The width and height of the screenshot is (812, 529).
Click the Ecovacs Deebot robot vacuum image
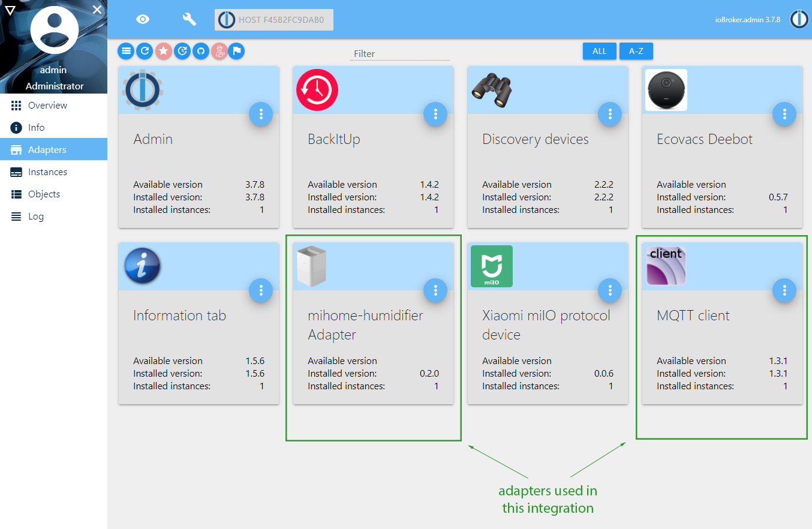pyautogui.click(x=666, y=90)
